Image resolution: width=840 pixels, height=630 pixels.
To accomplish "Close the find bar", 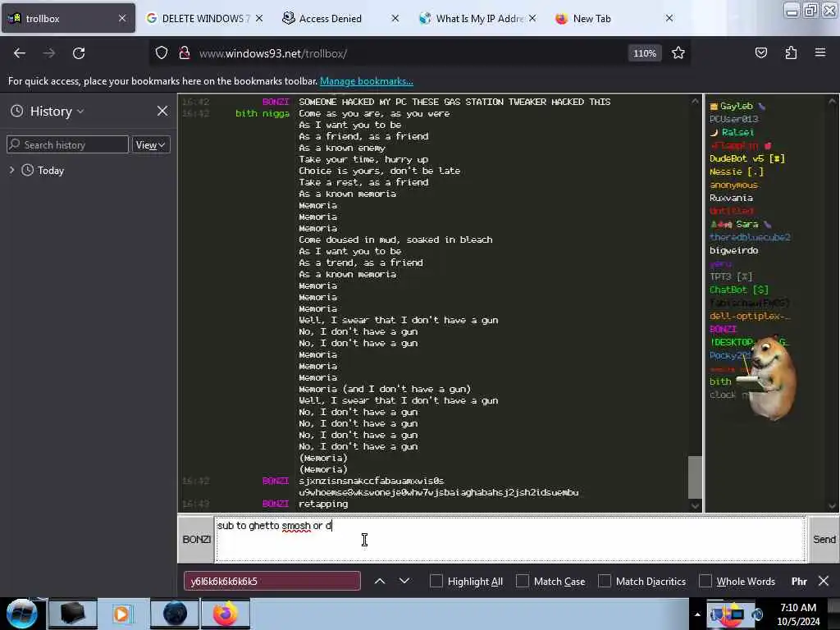I will click(x=824, y=581).
